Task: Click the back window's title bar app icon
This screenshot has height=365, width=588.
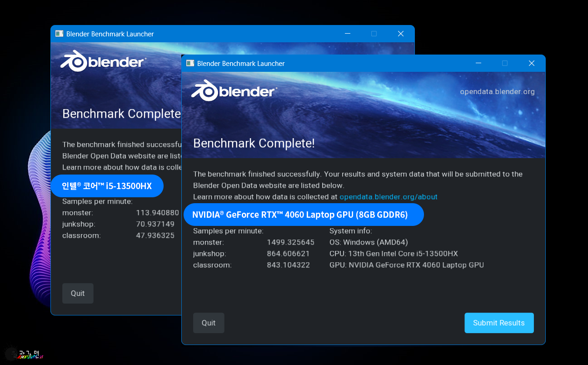Action: (x=59, y=34)
